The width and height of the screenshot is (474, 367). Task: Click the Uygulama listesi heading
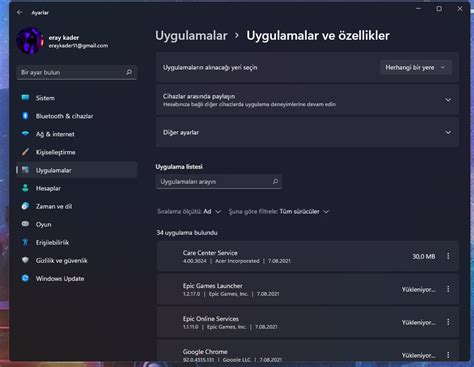pos(179,166)
